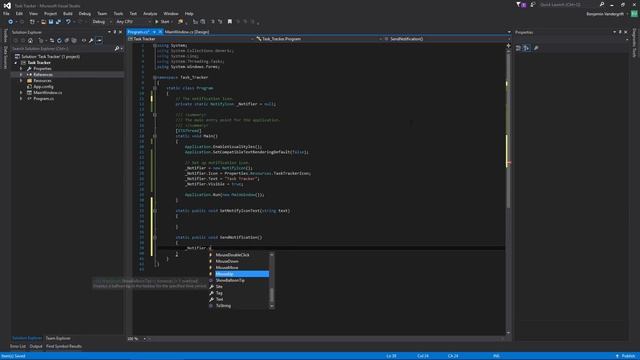Switch to the Team Explorer tab
The height and width of the screenshot is (360, 640).
click(x=58, y=338)
